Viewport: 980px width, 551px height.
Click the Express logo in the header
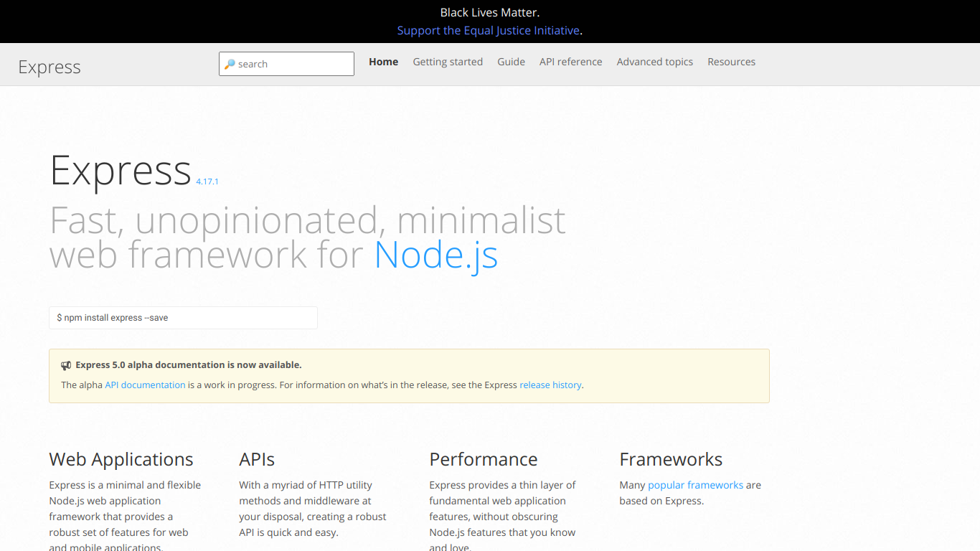50,67
